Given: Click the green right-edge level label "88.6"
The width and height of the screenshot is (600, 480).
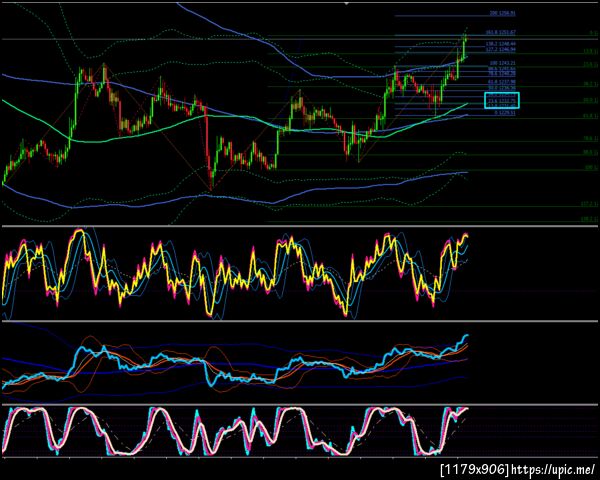Looking at the screenshot, I should [590, 152].
